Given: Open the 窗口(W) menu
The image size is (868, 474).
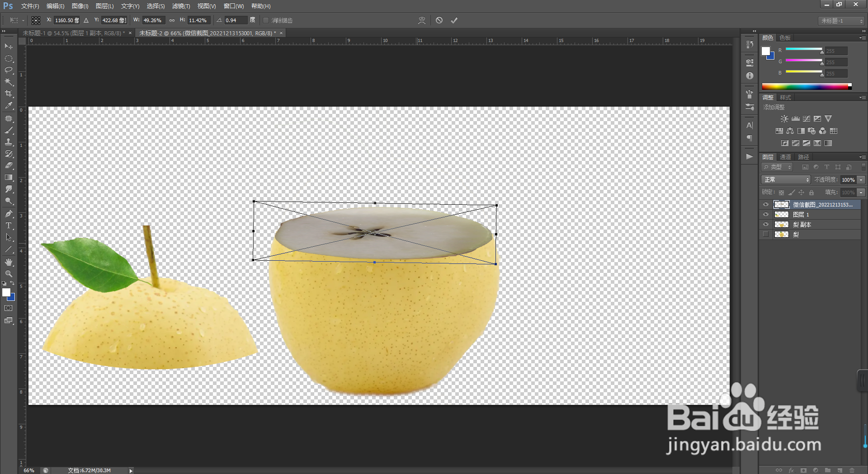Looking at the screenshot, I should click(x=234, y=6).
